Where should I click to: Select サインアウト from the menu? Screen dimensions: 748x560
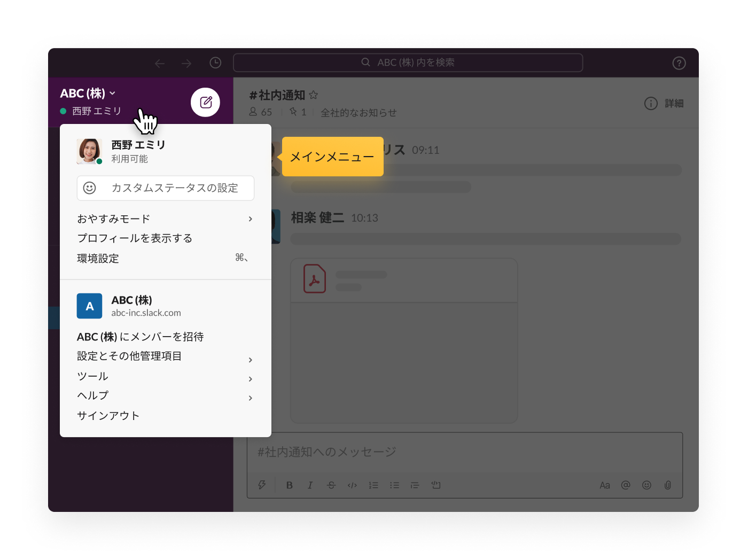click(107, 415)
